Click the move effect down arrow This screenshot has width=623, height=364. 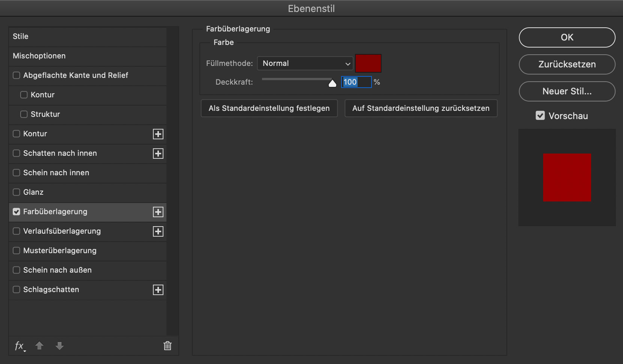tap(60, 346)
